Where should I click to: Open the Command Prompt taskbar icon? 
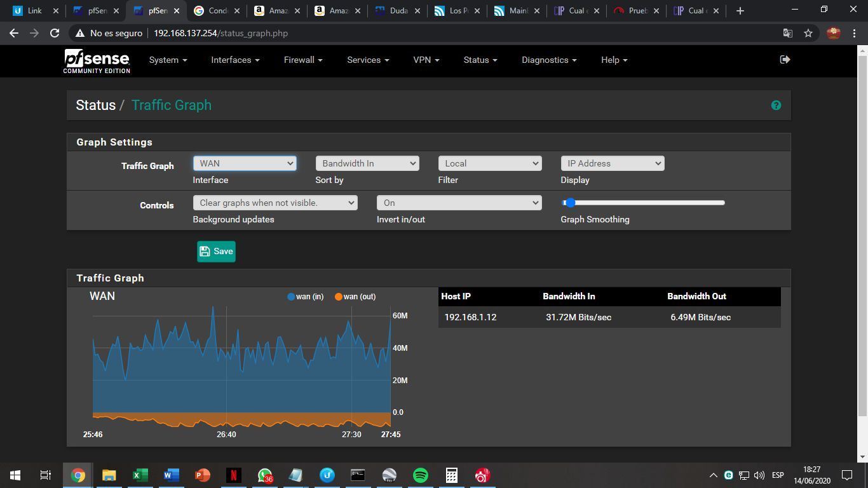(x=358, y=475)
